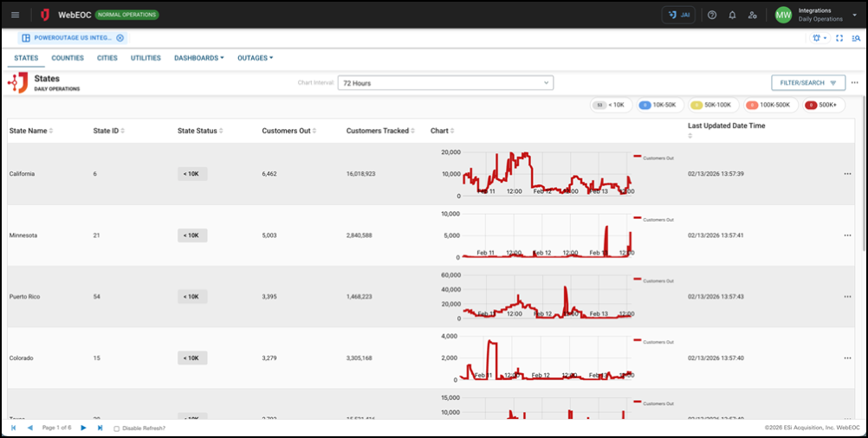Switch to the Utilities tab
Viewport: 868px width, 438px height.
coord(146,58)
